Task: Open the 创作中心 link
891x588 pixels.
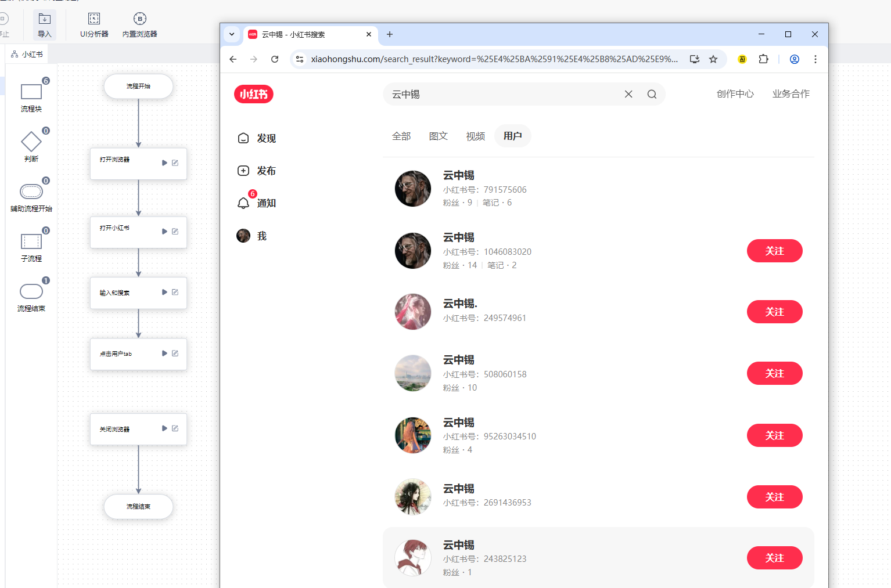Action: (x=735, y=94)
